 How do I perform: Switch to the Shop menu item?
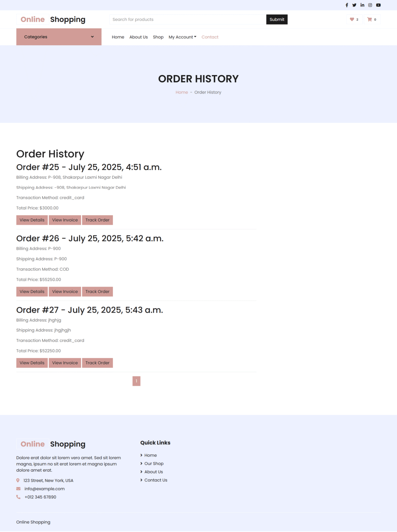pos(158,37)
